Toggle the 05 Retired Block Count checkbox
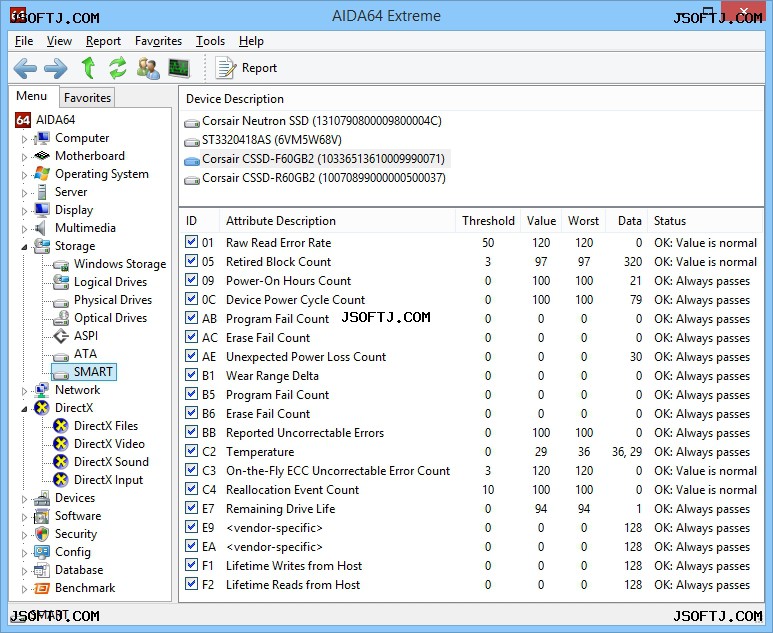The height and width of the screenshot is (633, 773). coord(191,261)
